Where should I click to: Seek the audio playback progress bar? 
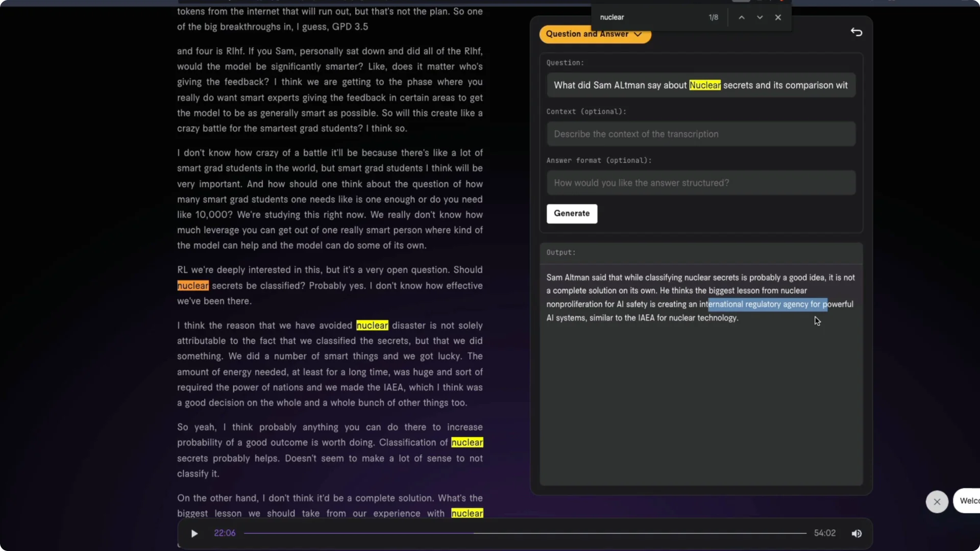point(526,533)
